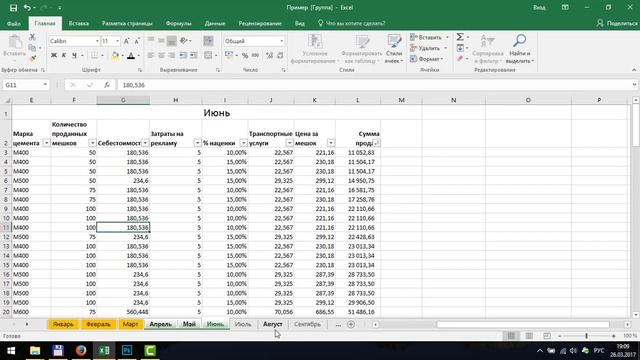Screen dimensions: 640x360
Task: Click the zoom slider handle
Action: pyautogui.click(x=586, y=336)
